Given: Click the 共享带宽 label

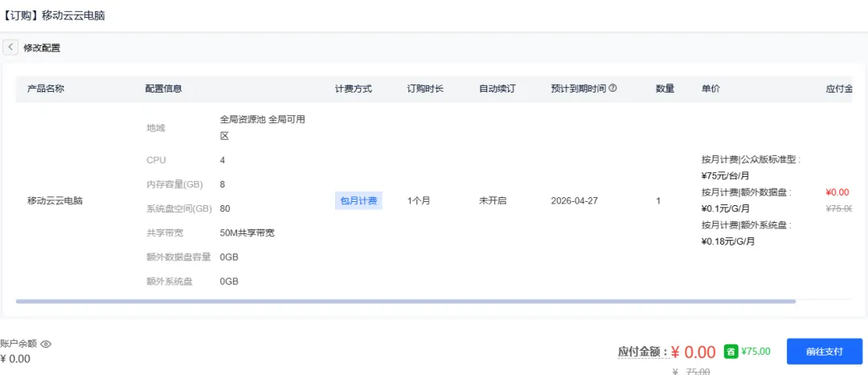Looking at the screenshot, I should tap(165, 233).
